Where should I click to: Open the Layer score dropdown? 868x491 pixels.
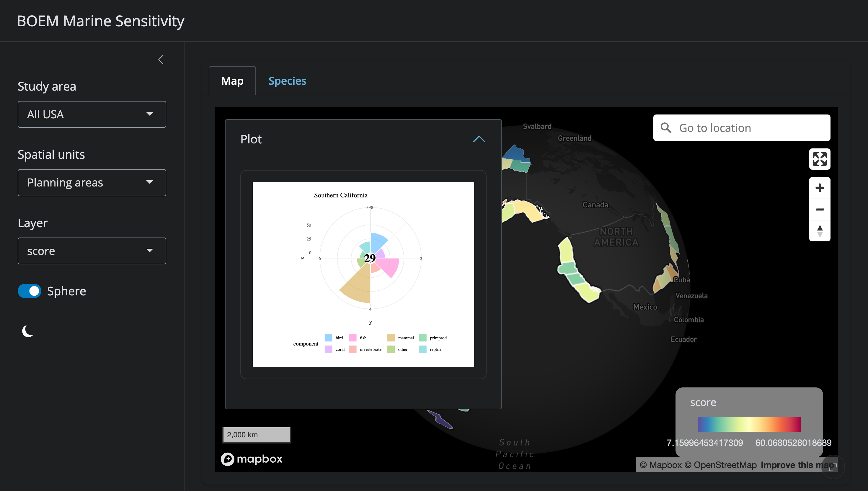(92, 251)
